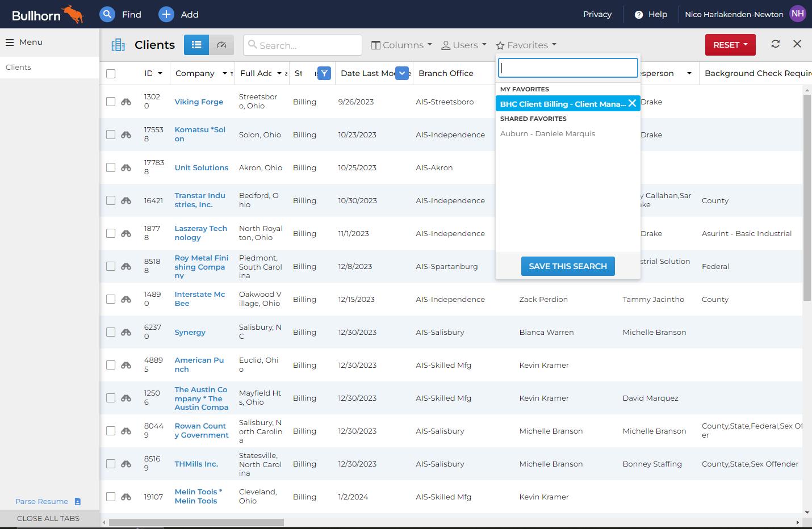
Task: Preview Roy Metal Finishing with binoculars icon
Action: coord(126,266)
